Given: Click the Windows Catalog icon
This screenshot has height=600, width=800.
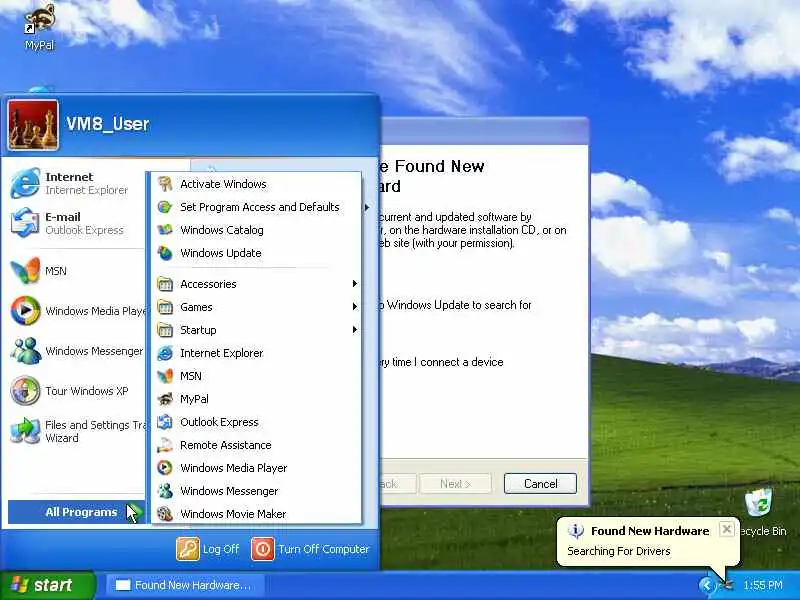Looking at the screenshot, I should click(x=165, y=230).
